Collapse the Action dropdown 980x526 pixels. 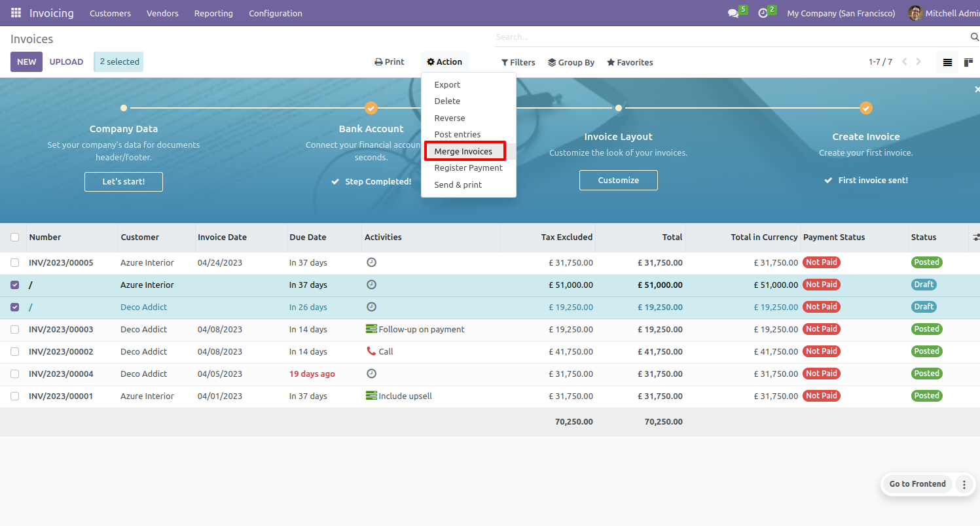click(x=445, y=62)
